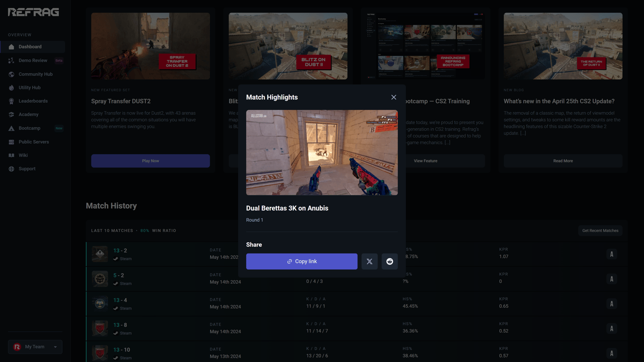Open the Blitz on Dust II thumbnail
This screenshot has width=644, height=362.
point(288,46)
